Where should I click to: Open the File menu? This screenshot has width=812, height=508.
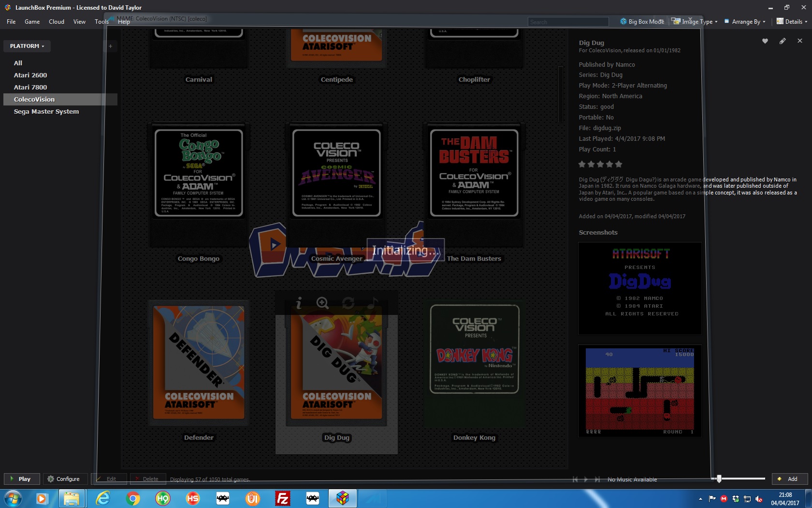[11, 21]
